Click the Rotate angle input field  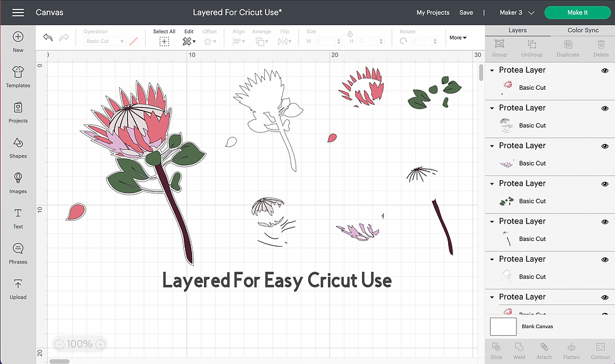[424, 41]
